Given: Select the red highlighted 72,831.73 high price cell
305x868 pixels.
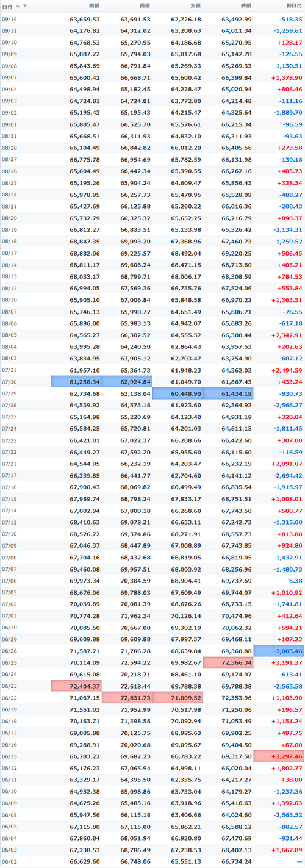Looking at the screenshot, I should tap(127, 698).
